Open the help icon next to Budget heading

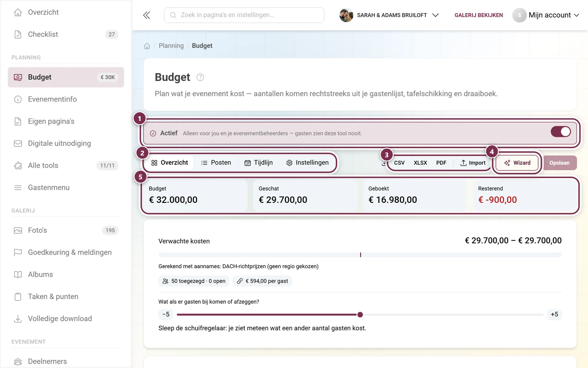(x=200, y=77)
